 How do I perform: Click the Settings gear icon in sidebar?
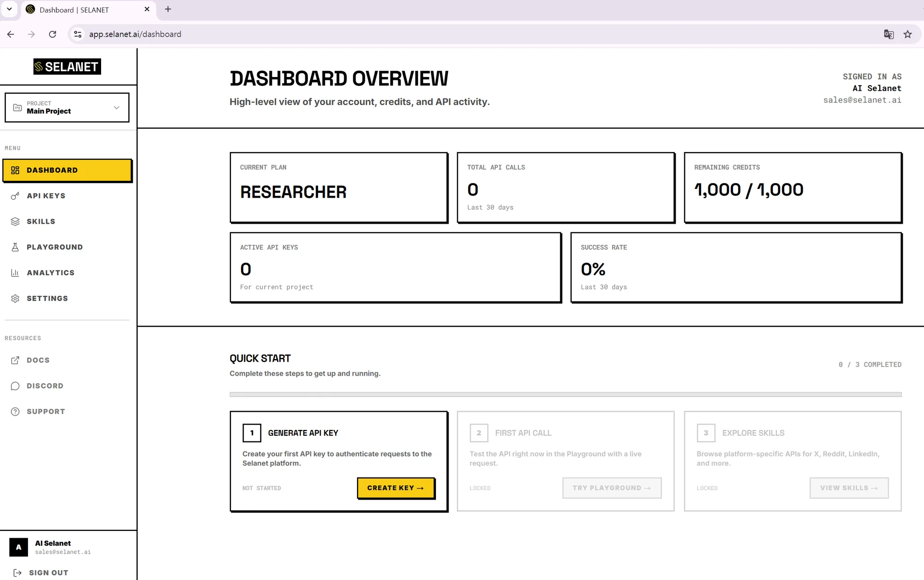[x=15, y=299]
